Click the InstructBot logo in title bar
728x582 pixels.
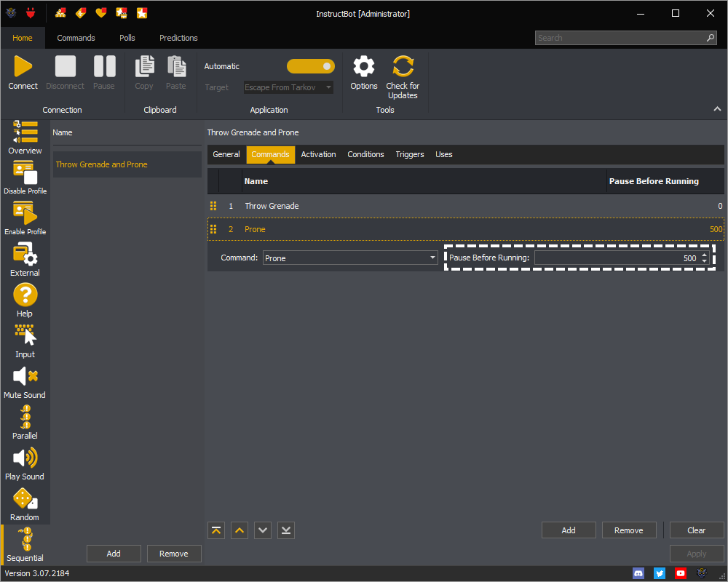click(x=11, y=13)
